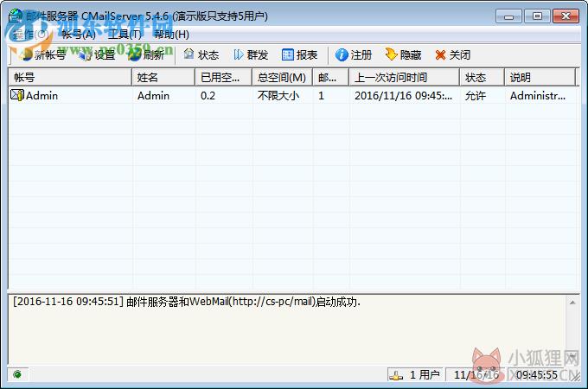This screenshot has height=389, width=588.
Task: Sort by the 帐号 column header
Action: pyautogui.click(x=70, y=77)
